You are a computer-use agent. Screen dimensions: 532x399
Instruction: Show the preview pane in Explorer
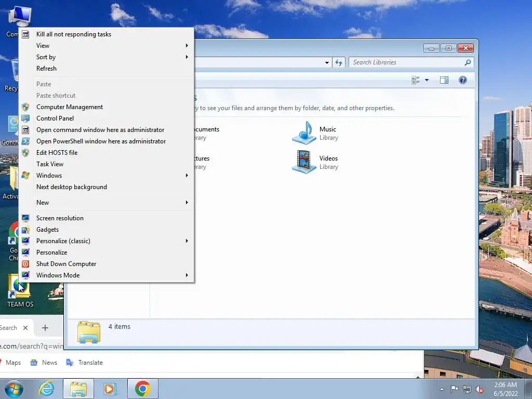444,80
